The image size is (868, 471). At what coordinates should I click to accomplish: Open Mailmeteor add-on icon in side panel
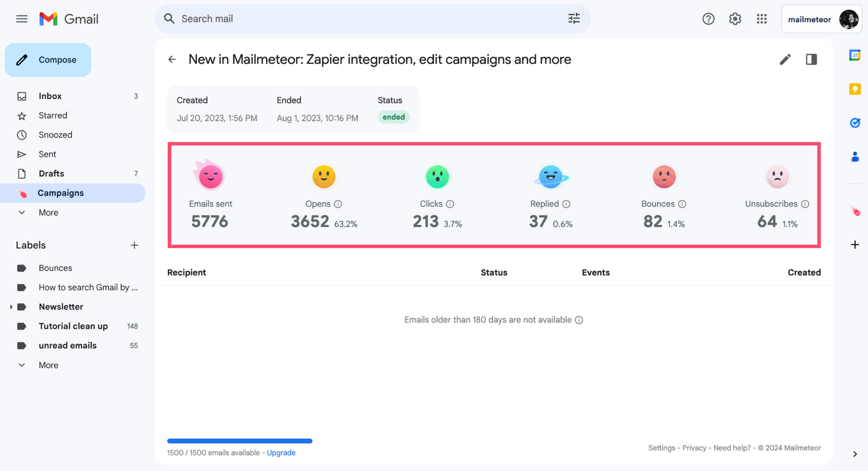click(855, 211)
